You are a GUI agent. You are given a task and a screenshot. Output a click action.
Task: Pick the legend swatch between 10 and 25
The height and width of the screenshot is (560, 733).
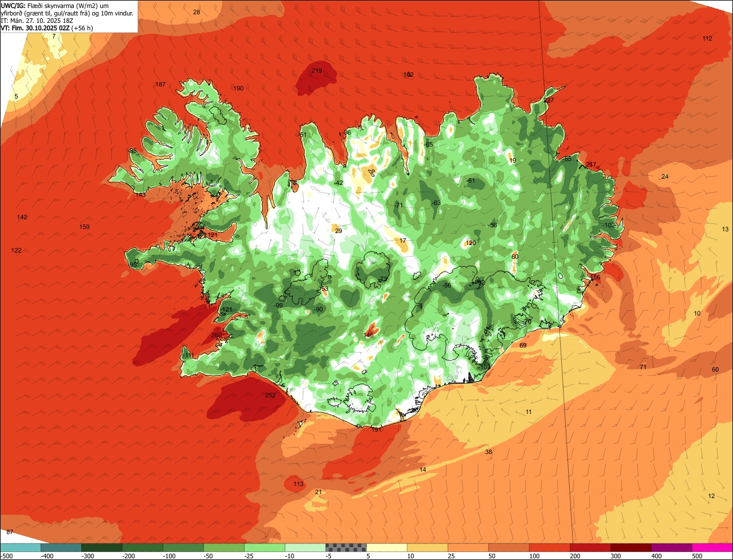[x=427, y=547]
